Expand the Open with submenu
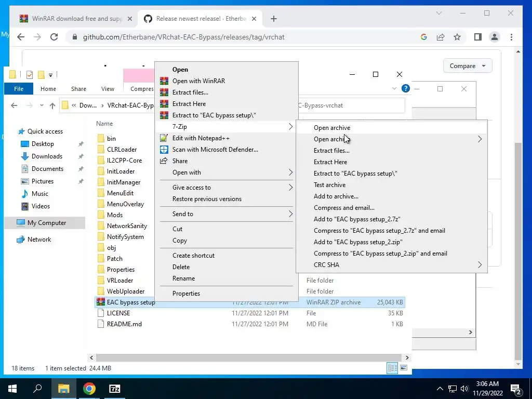532x399 pixels. pos(290,172)
